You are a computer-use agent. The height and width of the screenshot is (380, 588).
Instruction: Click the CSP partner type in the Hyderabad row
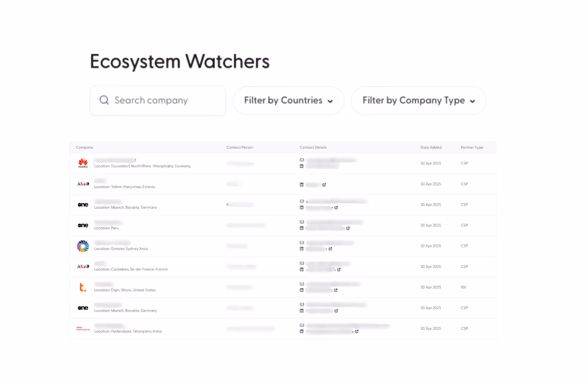tap(465, 328)
